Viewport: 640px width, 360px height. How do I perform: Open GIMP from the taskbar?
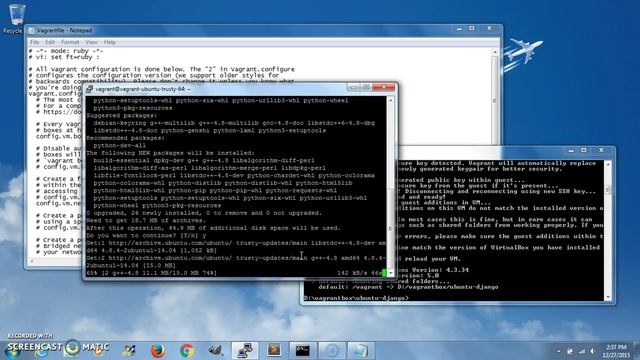point(216,351)
